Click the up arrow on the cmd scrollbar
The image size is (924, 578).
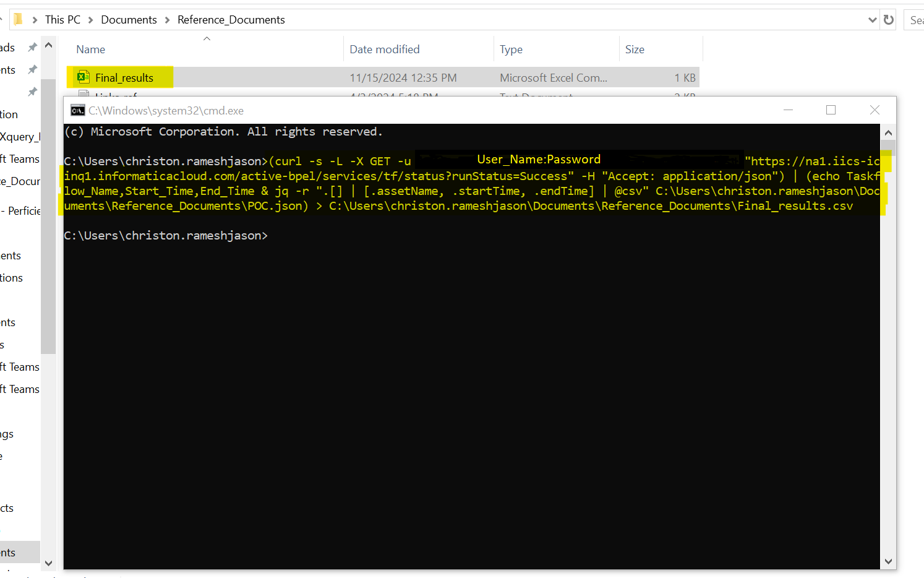[x=888, y=132]
